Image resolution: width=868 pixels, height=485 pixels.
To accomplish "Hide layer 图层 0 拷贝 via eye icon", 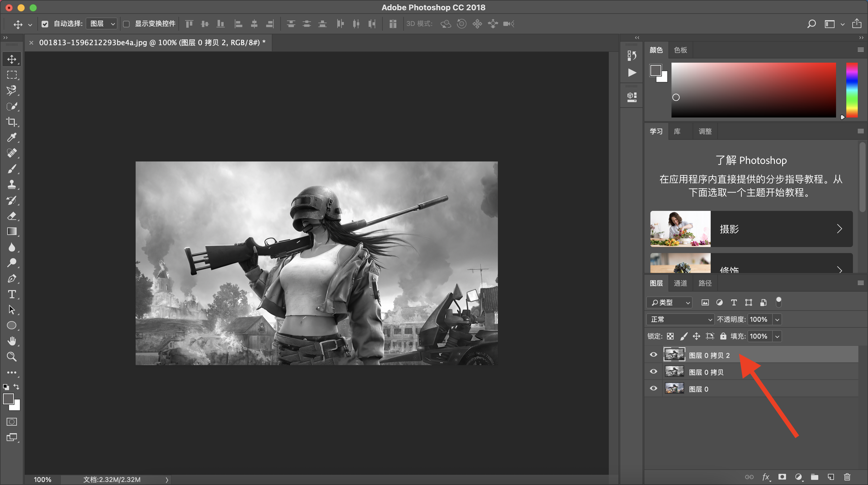I will 653,371.
